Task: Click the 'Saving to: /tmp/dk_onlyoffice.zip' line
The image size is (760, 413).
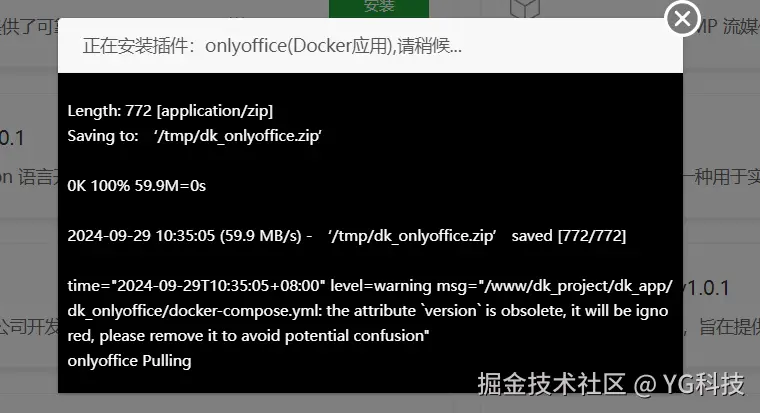Action: 194,136
